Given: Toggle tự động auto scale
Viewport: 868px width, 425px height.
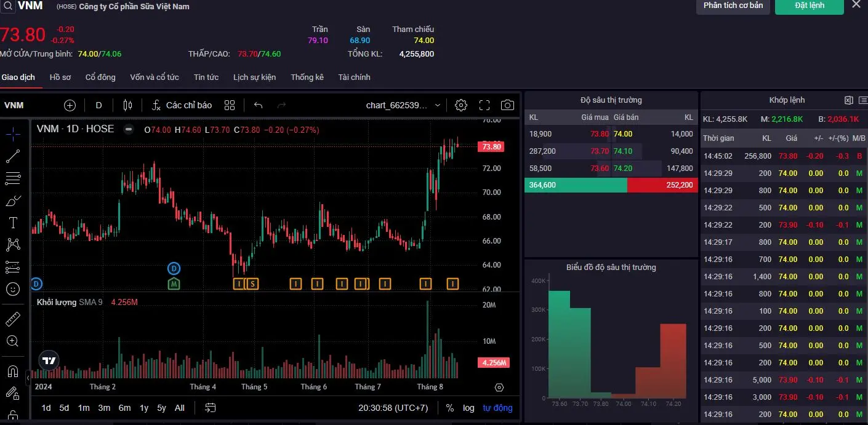Looking at the screenshot, I should pos(497,408).
